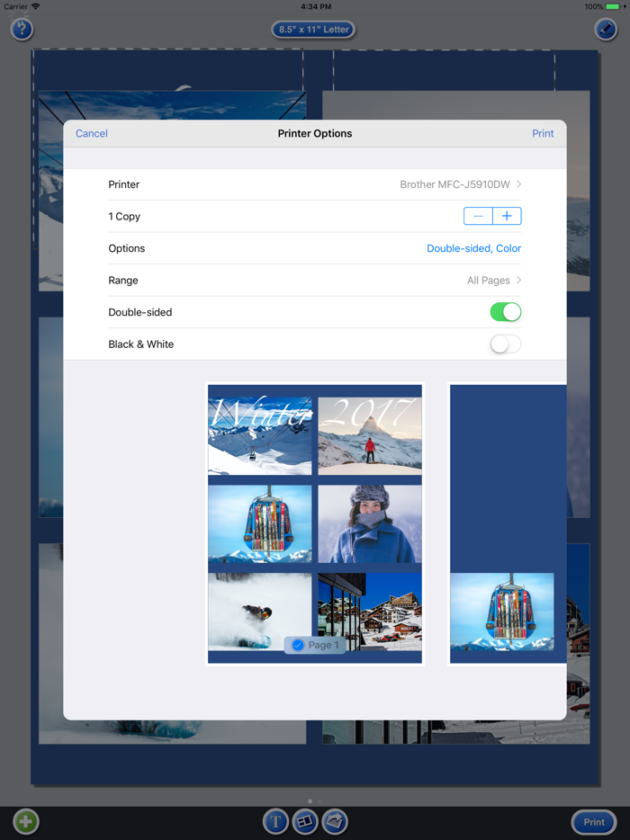This screenshot has width=630, height=840.
Task: Uncheck the Page 1 checkmark
Action: coord(298,645)
